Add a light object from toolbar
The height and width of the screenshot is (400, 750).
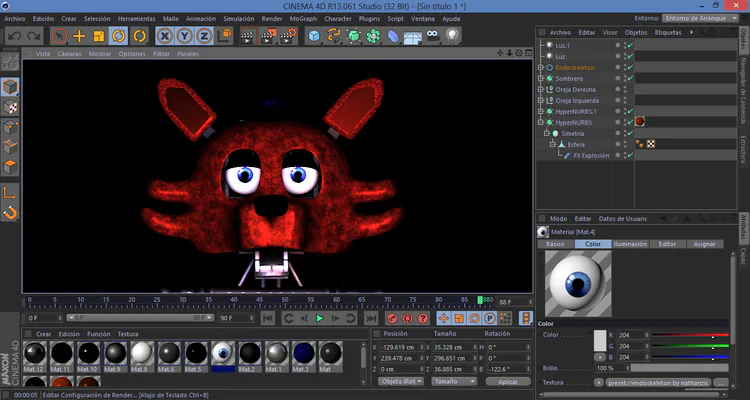(452, 36)
